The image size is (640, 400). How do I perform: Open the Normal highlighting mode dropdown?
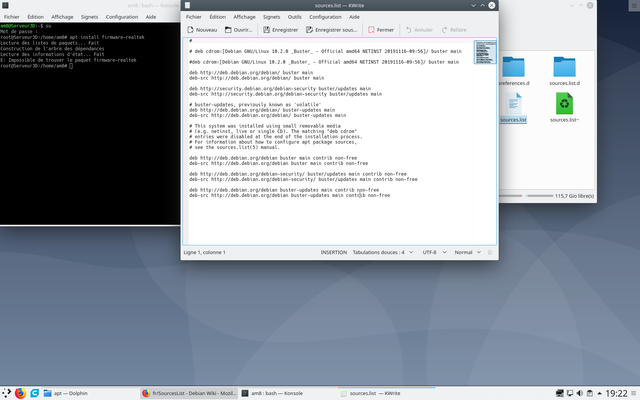point(467,252)
